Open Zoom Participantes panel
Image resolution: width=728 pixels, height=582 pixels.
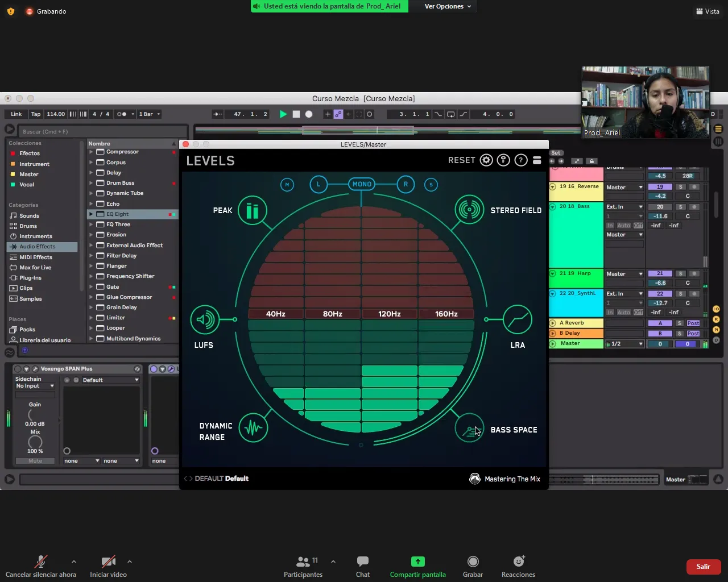[303, 567]
